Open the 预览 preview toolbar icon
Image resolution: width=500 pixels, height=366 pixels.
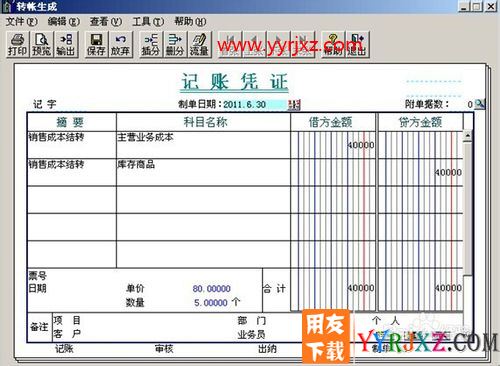point(42,45)
